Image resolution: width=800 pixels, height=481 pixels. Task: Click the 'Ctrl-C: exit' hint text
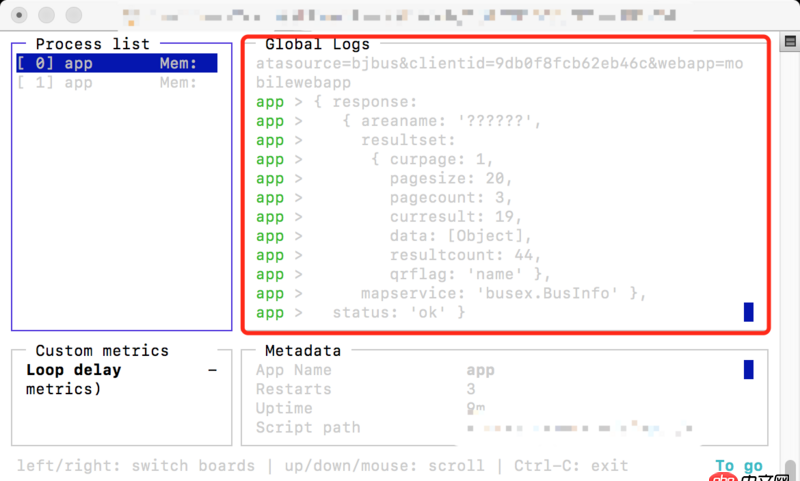coord(571,466)
